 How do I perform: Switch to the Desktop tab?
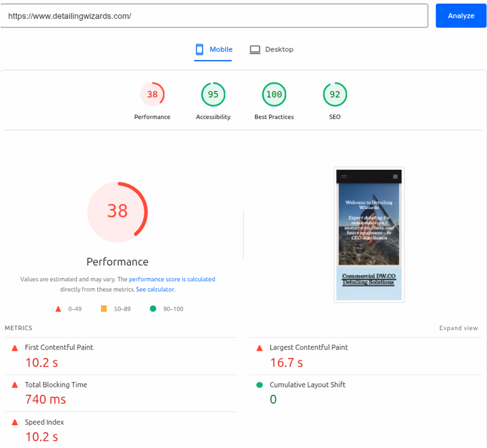click(x=272, y=50)
